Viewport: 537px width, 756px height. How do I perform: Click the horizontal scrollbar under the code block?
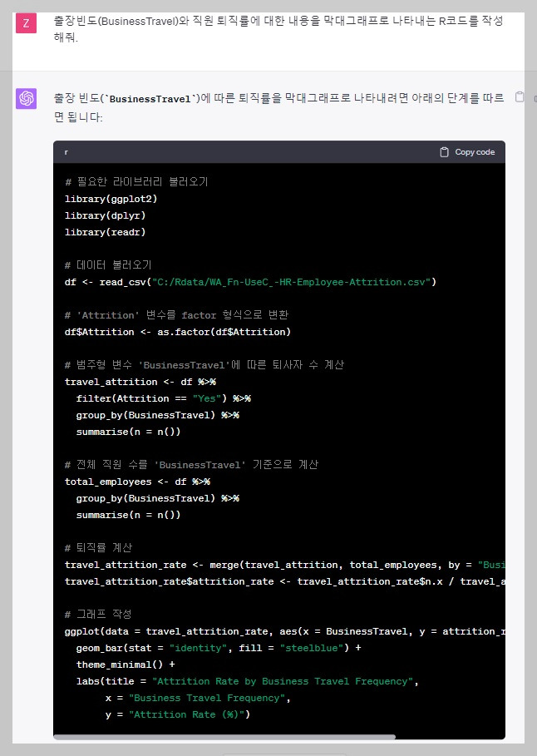pyautogui.click(x=224, y=737)
